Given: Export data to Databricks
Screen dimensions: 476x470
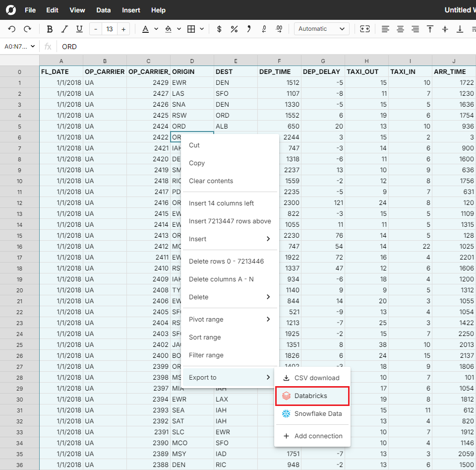Looking at the screenshot, I should pos(312,396).
